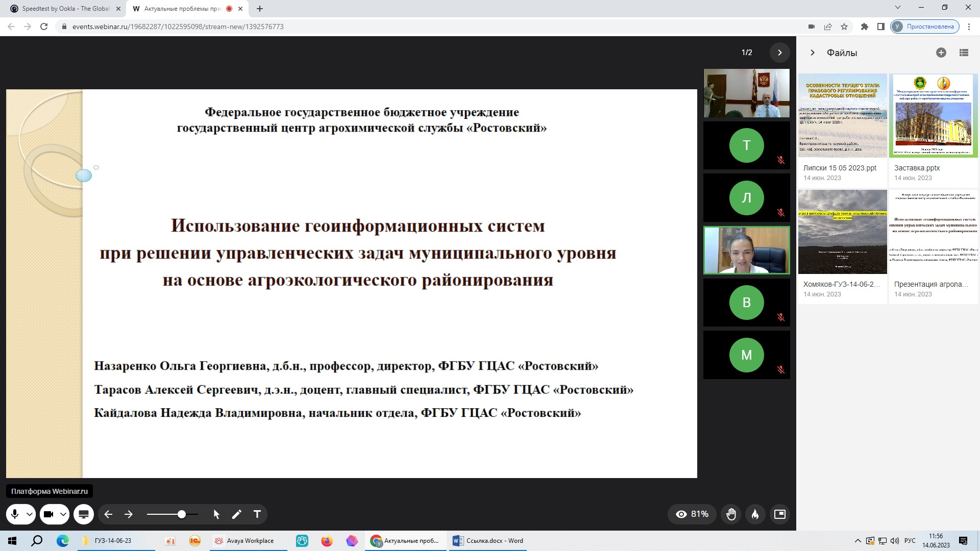Image resolution: width=980 pixels, height=551 pixels.
Task: Select the conference room video tile
Action: click(747, 93)
